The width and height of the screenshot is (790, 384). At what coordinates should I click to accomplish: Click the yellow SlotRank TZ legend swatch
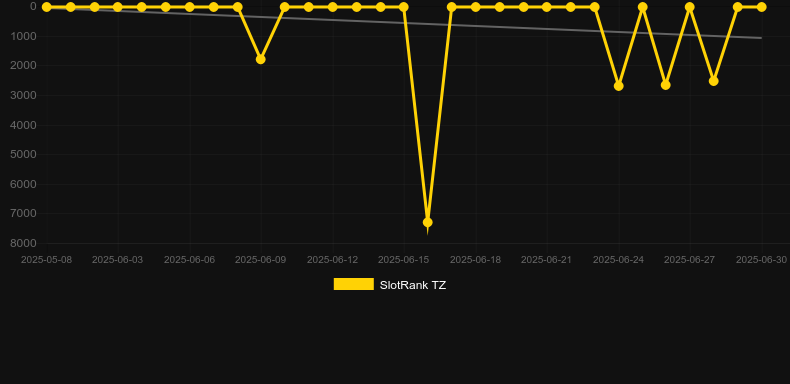coord(354,284)
